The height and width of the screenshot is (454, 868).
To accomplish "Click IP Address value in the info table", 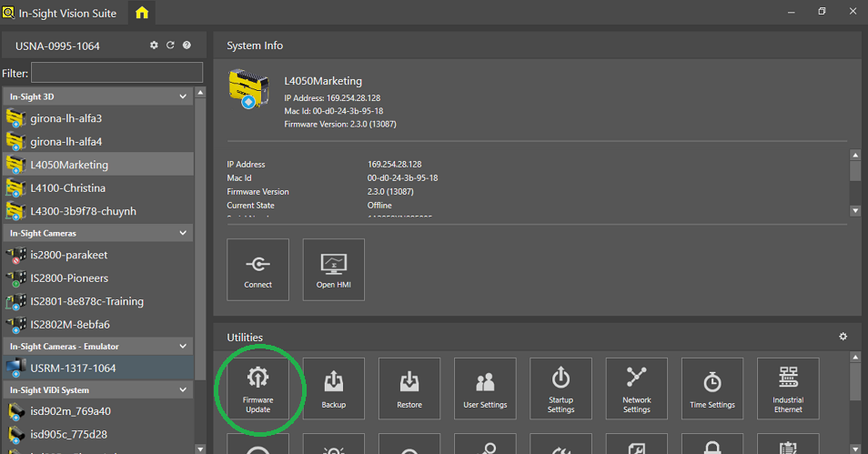I will click(394, 165).
